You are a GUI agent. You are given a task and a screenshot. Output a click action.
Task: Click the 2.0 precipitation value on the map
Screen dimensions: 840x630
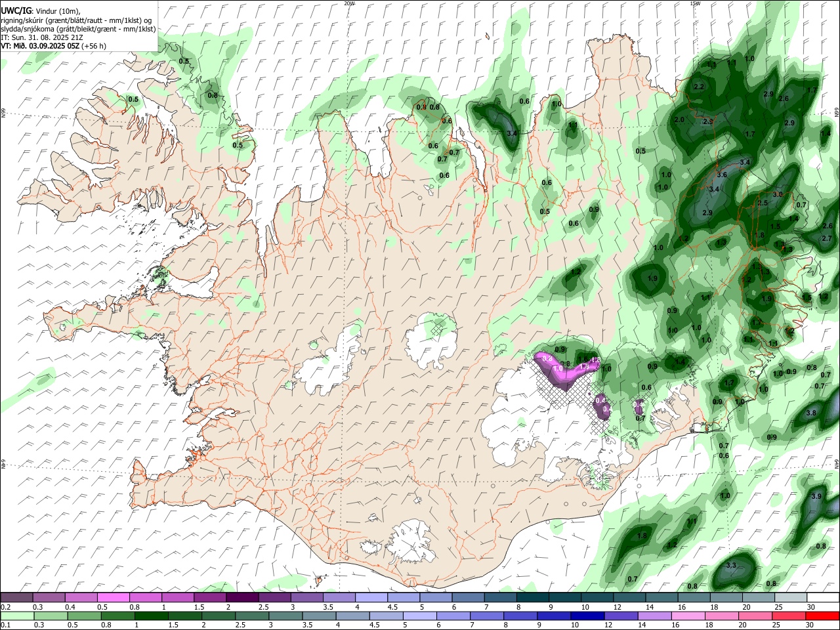679,119
